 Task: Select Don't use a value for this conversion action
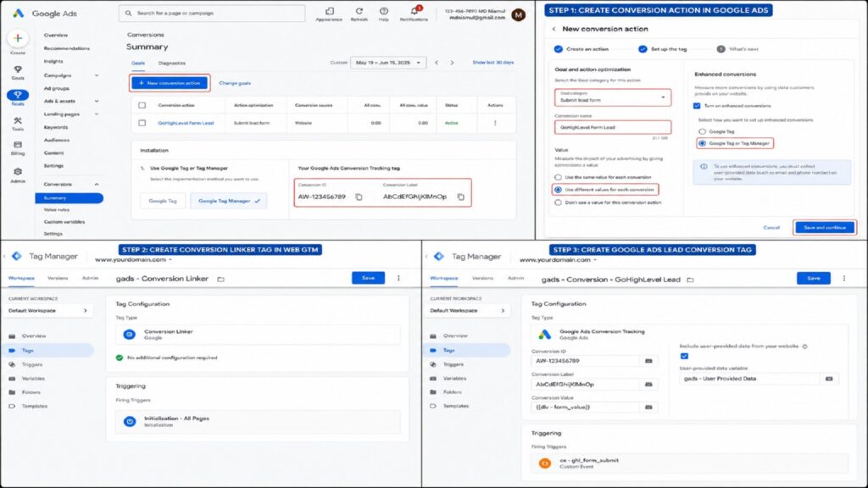[x=558, y=202]
